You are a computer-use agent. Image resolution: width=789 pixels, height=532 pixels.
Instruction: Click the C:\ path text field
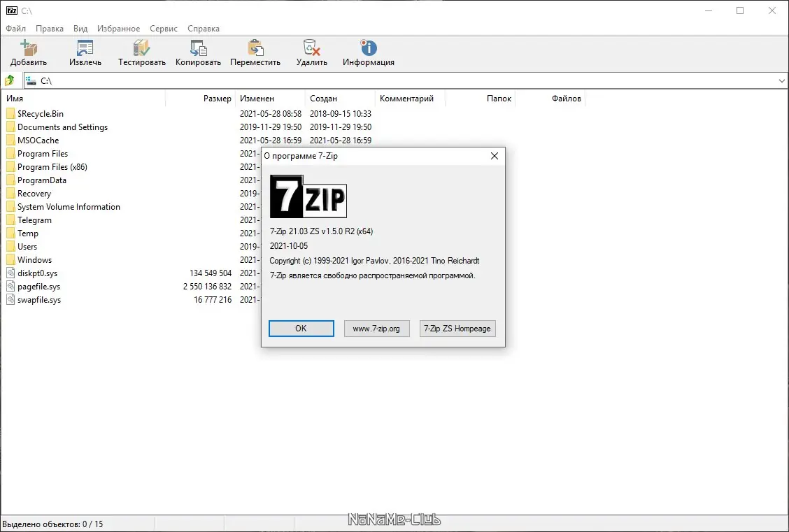pyautogui.click(x=405, y=80)
